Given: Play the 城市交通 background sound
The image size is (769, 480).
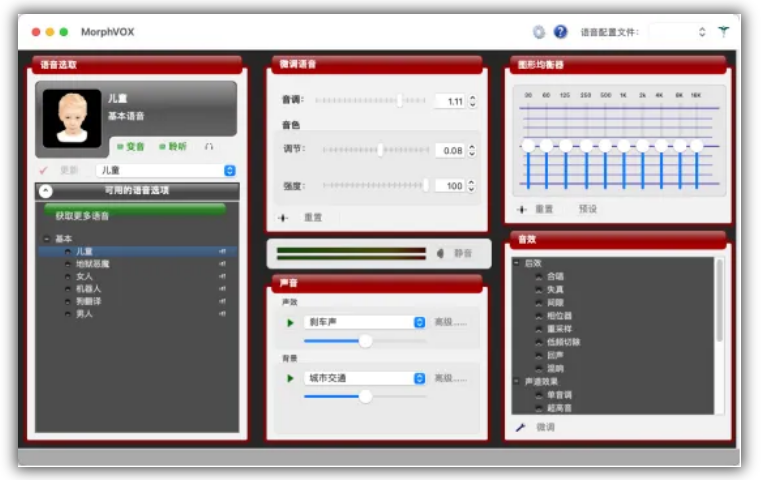Looking at the screenshot, I should pos(291,378).
